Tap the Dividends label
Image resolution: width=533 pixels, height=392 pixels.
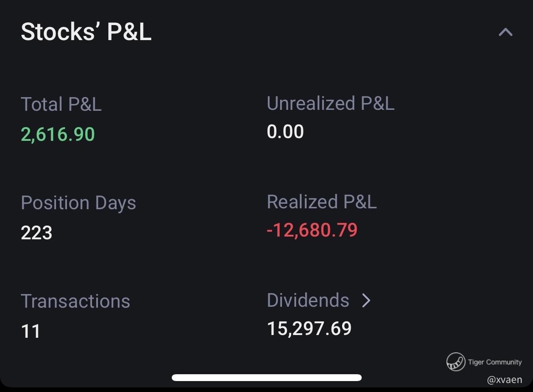[x=308, y=300]
